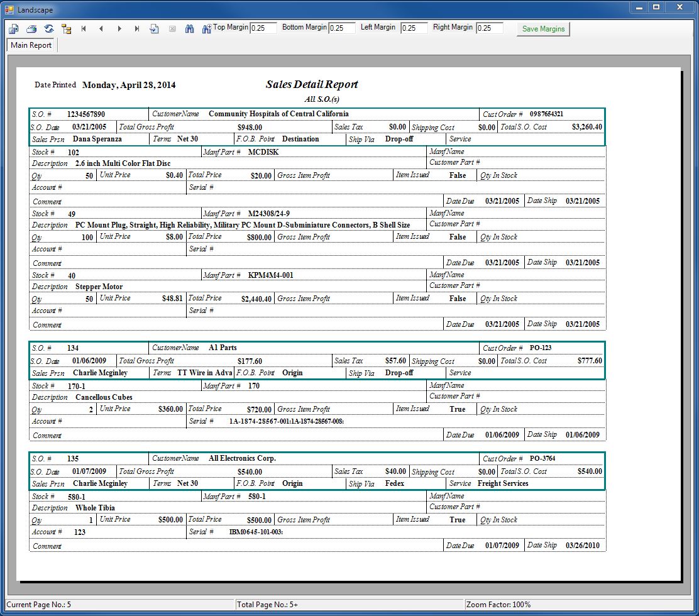Select serial number IBM0645-101-003
This screenshot has width=699, height=616.
click(x=255, y=532)
